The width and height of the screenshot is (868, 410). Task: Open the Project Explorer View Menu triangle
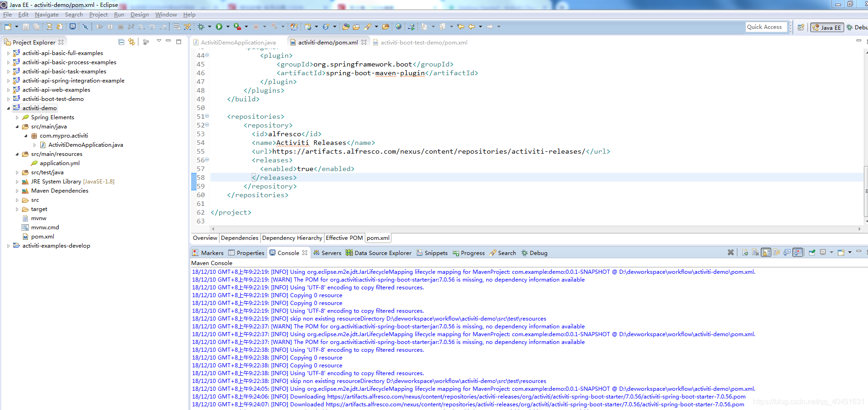159,41
